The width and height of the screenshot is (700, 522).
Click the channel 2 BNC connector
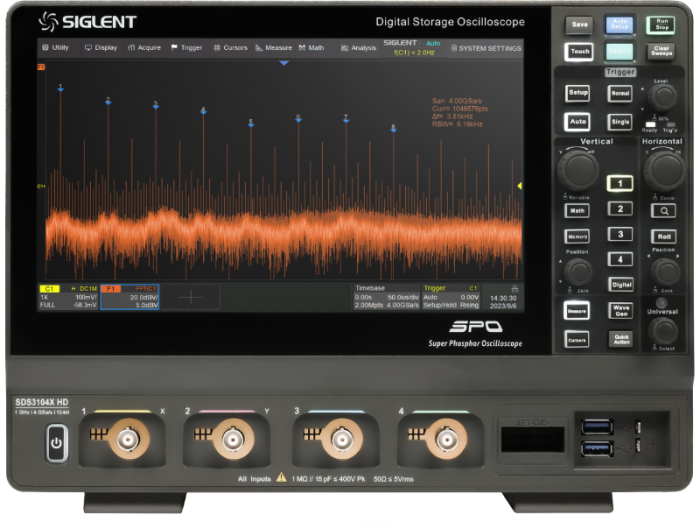(233, 440)
